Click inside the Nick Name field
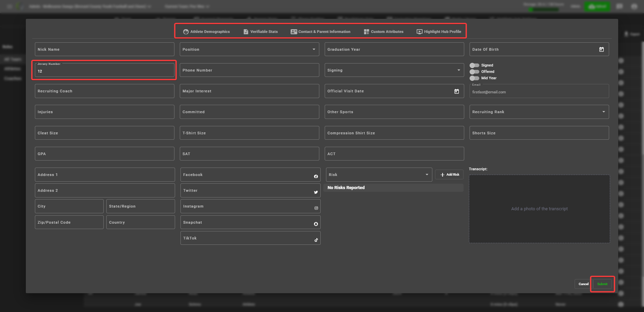This screenshot has height=312, width=644. [x=105, y=49]
